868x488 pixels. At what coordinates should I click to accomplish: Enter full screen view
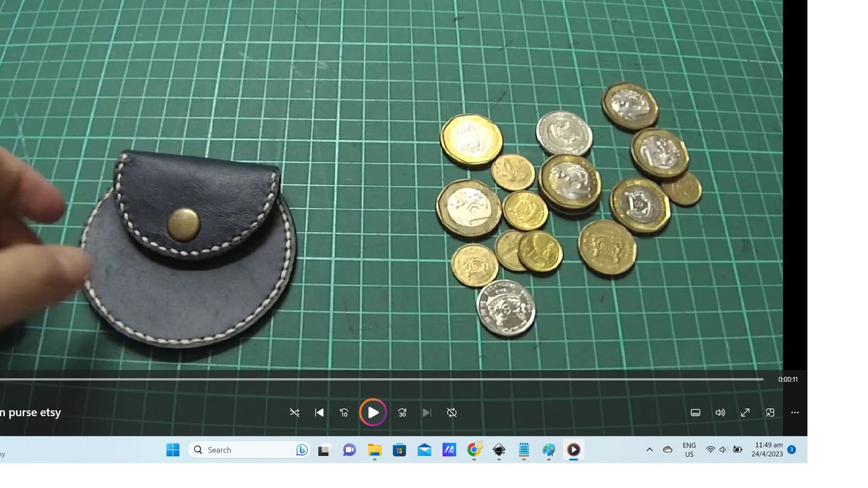coord(745,412)
